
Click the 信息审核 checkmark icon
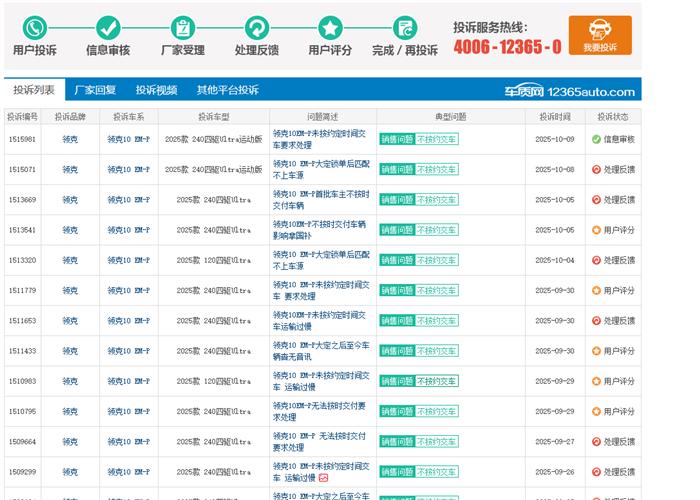pos(108,28)
